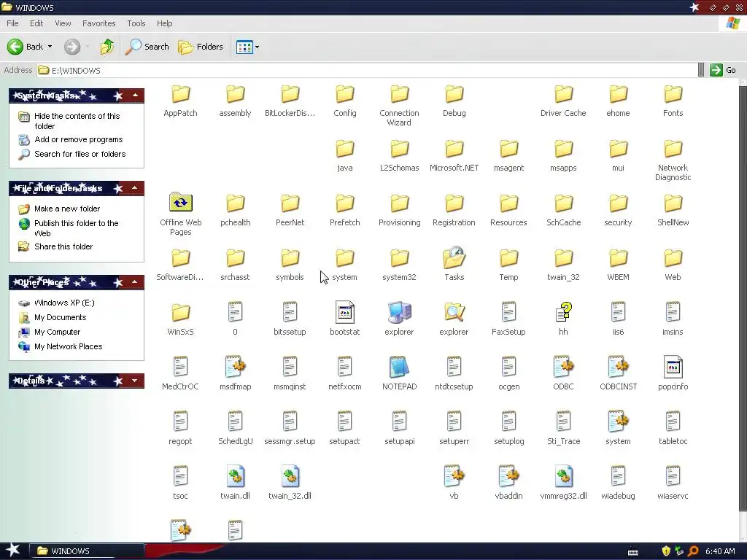
Task: Open the Help menu
Action: (x=164, y=23)
